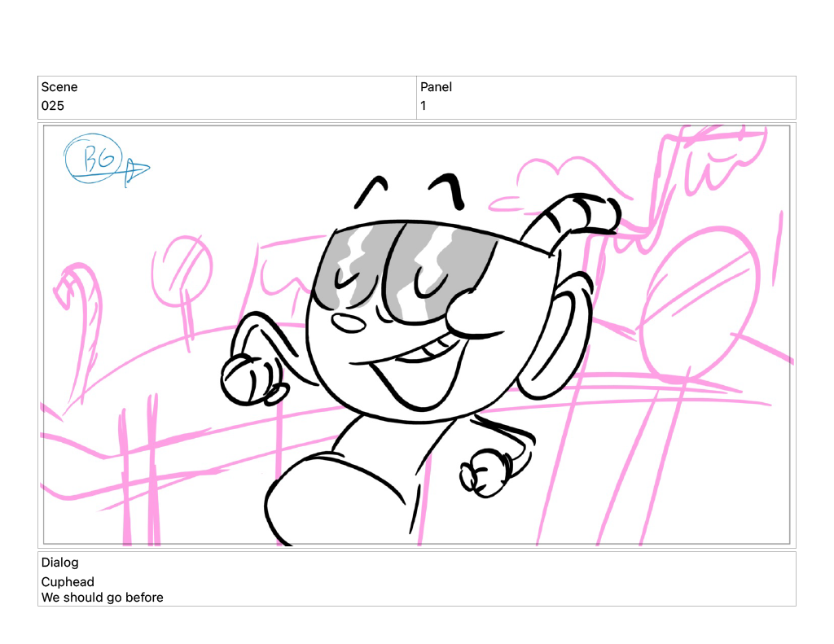834x644 pixels.
Task: Click the Cuphead character name in Dialog
Action: tap(68, 582)
